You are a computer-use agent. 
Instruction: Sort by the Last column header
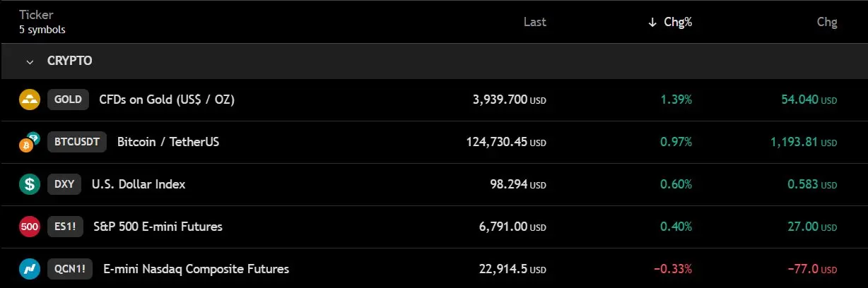coord(535,22)
